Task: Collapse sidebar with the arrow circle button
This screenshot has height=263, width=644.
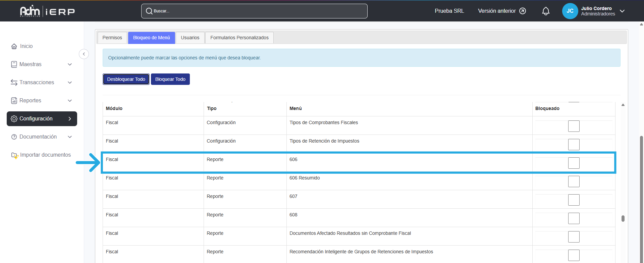Action: click(84, 54)
